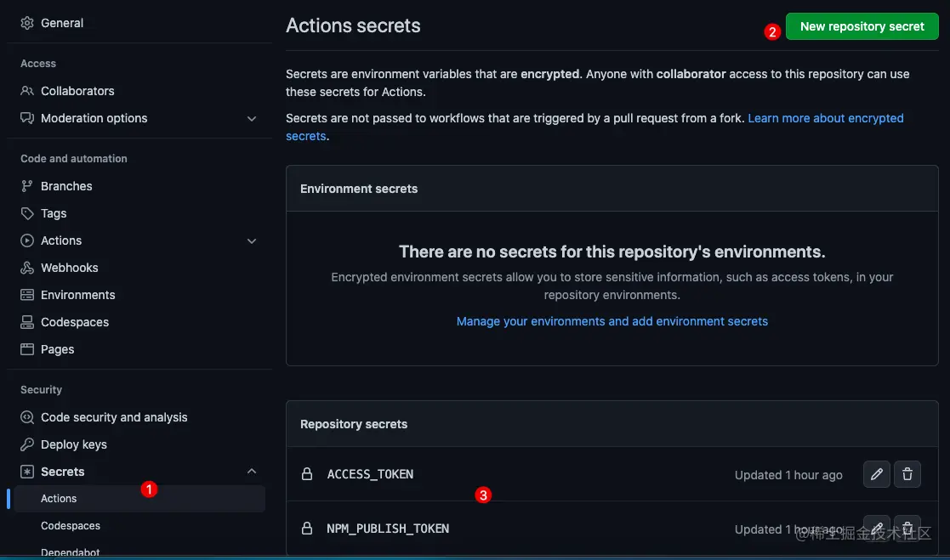This screenshot has height=560, width=950.
Task: Click the delete trash icon for ACCESS_TOKEN
Action: pos(907,474)
